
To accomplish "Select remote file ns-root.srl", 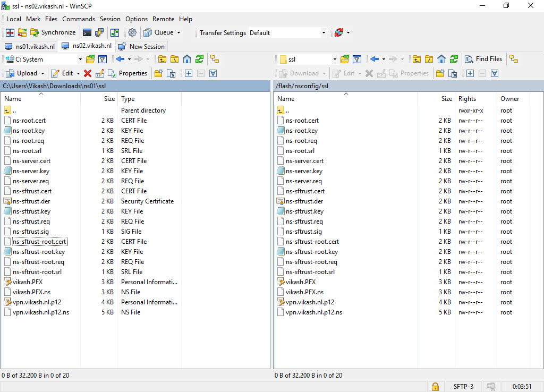I will point(300,151).
